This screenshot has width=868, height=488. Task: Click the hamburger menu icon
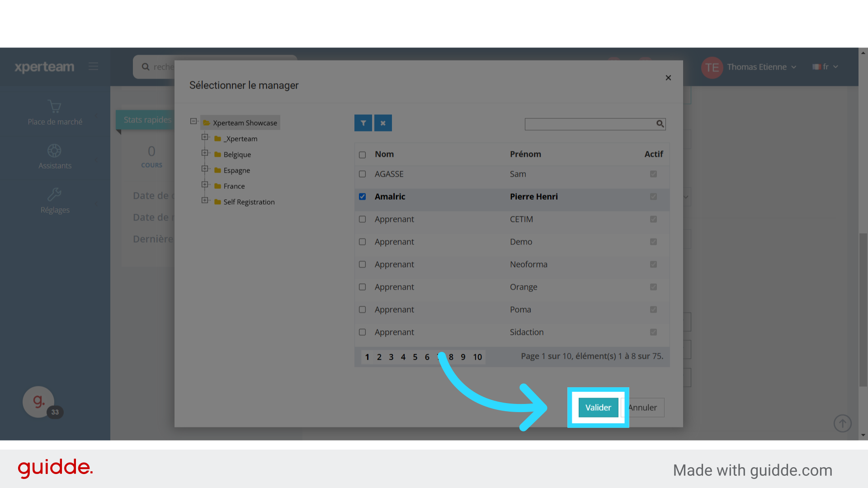tap(94, 66)
